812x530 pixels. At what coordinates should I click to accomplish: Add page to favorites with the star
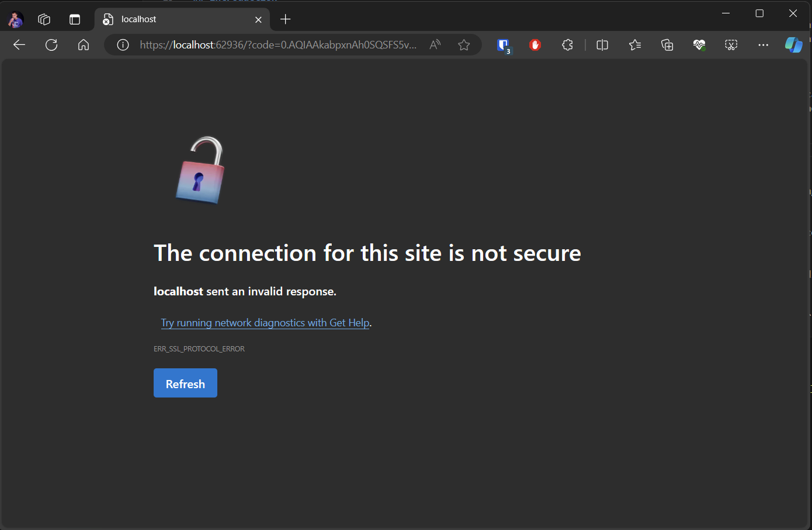tap(464, 44)
